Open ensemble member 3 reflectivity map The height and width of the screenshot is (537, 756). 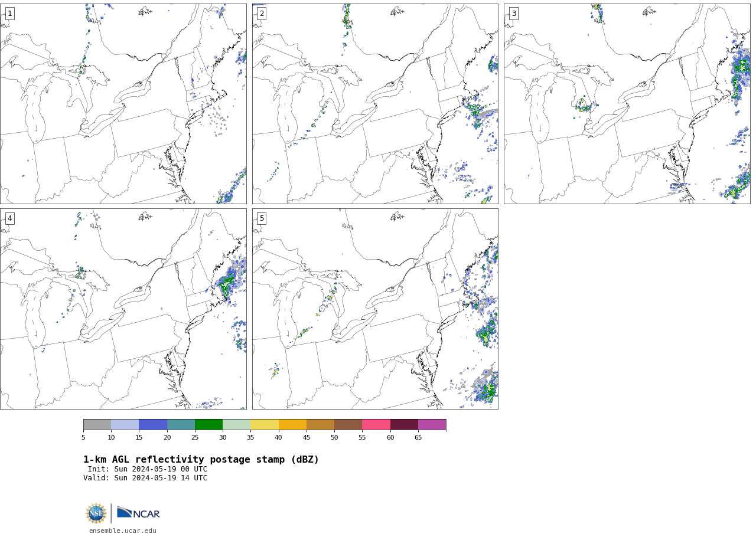[627, 104]
